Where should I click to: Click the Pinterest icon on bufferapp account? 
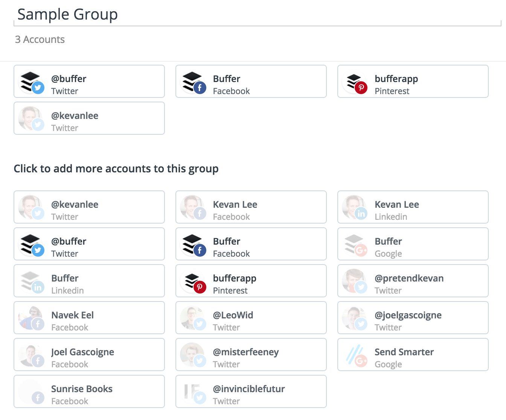click(x=361, y=88)
